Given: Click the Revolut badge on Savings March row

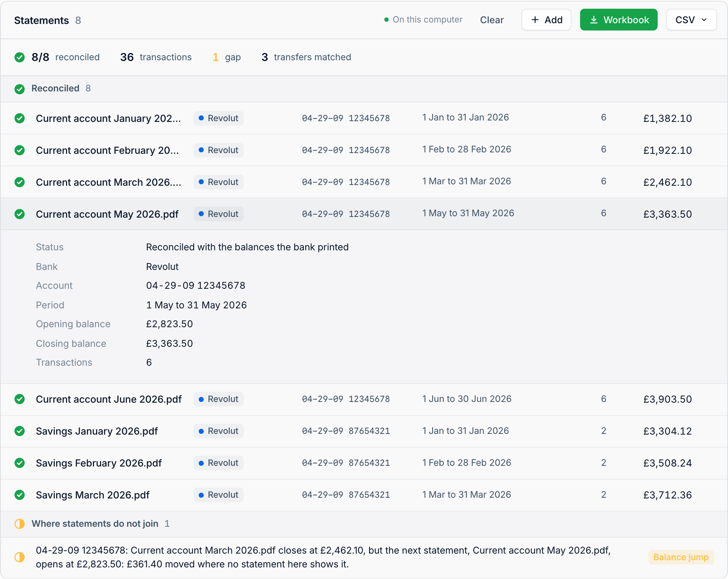Looking at the screenshot, I should [x=219, y=495].
